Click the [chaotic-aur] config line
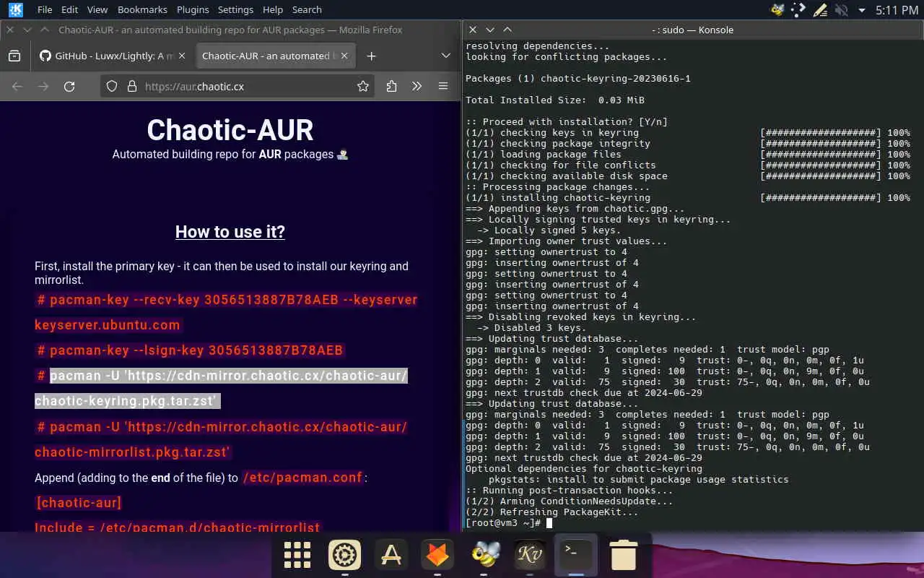Screen dimensions: 924x578 [79, 503]
